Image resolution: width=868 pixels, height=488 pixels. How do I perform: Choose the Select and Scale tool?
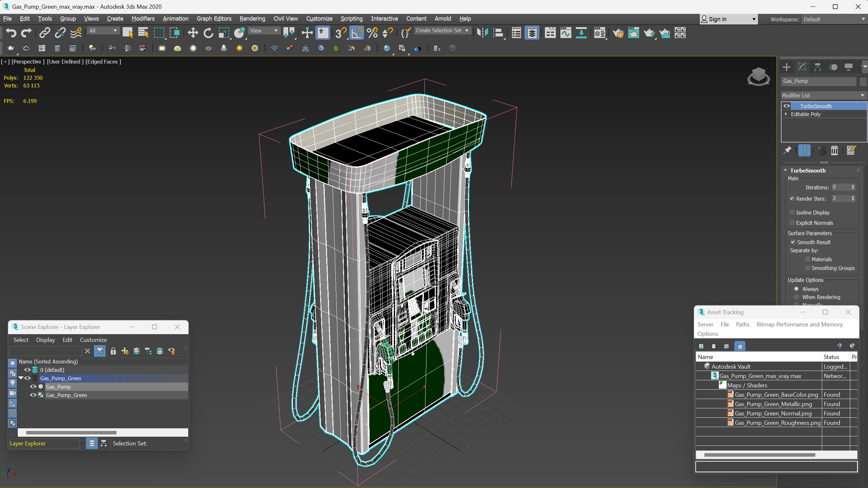coord(223,33)
